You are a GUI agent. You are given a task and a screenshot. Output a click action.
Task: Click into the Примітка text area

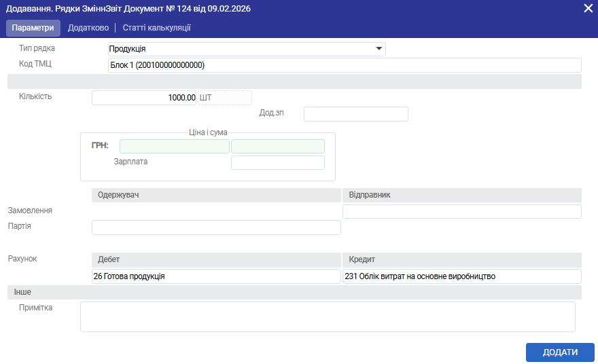click(328, 316)
